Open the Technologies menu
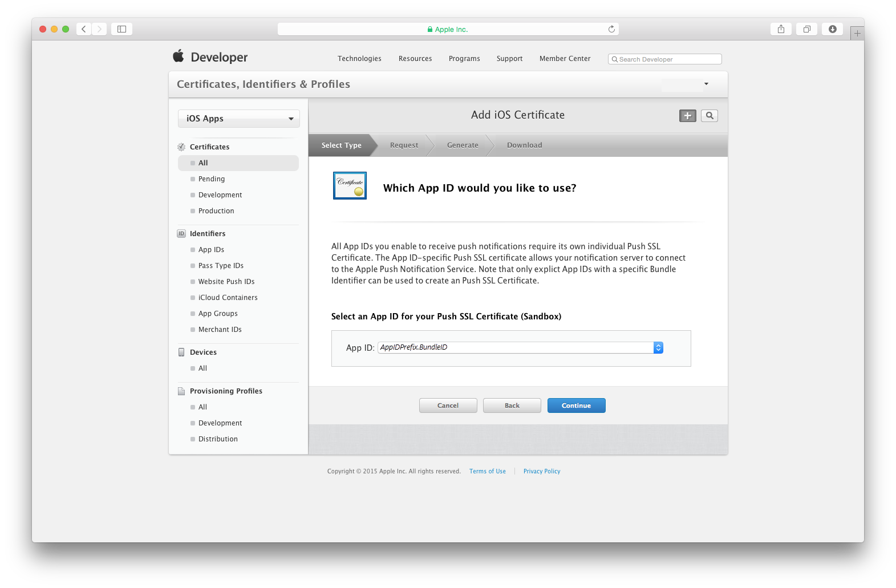The image size is (896, 588). point(359,59)
